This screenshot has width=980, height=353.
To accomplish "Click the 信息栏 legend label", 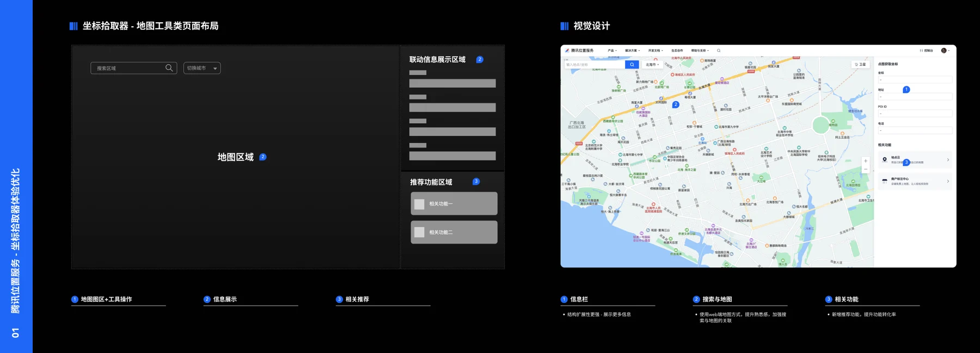I will (579, 299).
